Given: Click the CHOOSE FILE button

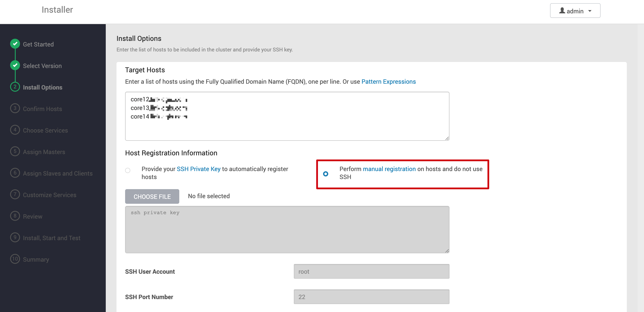Looking at the screenshot, I should pos(152,196).
